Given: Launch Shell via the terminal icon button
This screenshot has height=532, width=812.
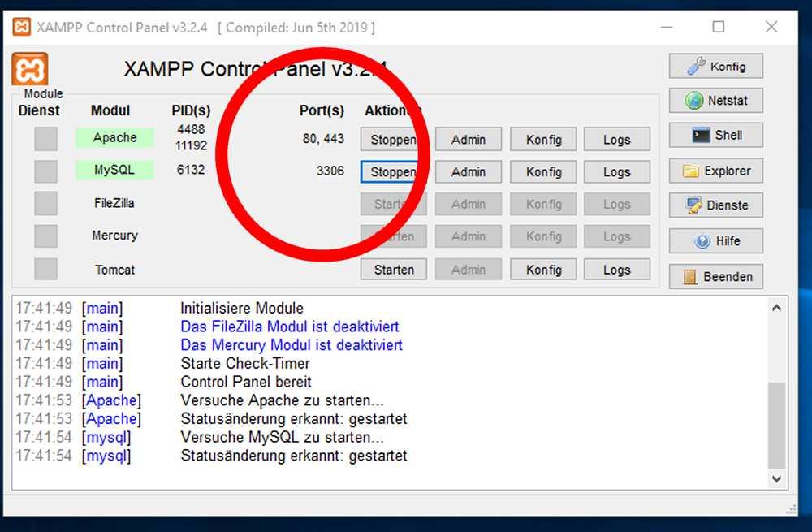Looking at the screenshot, I should (x=715, y=135).
